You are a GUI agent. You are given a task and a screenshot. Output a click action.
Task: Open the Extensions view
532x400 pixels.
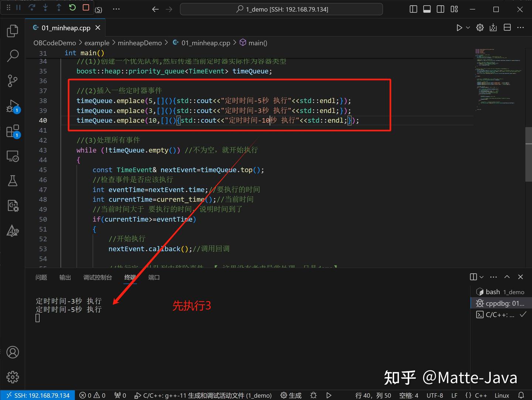click(13, 130)
